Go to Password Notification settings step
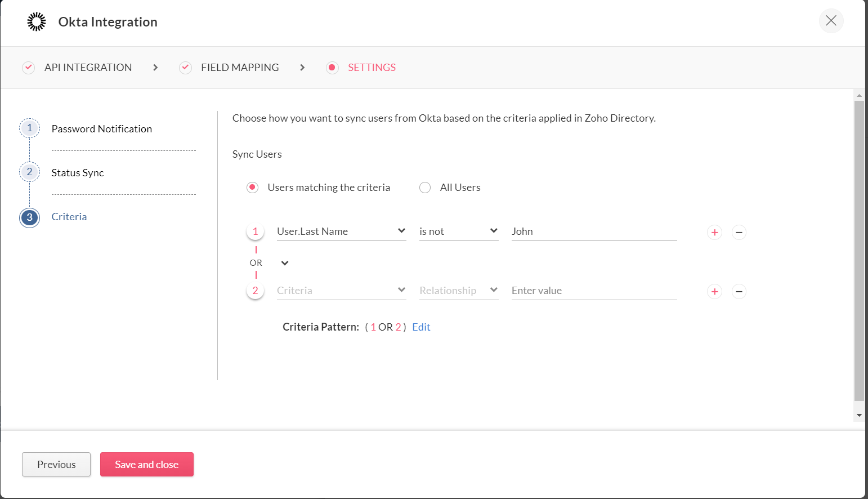Image resolution: width=868 pixels, height=499 pixels. (x=101, y=129)
